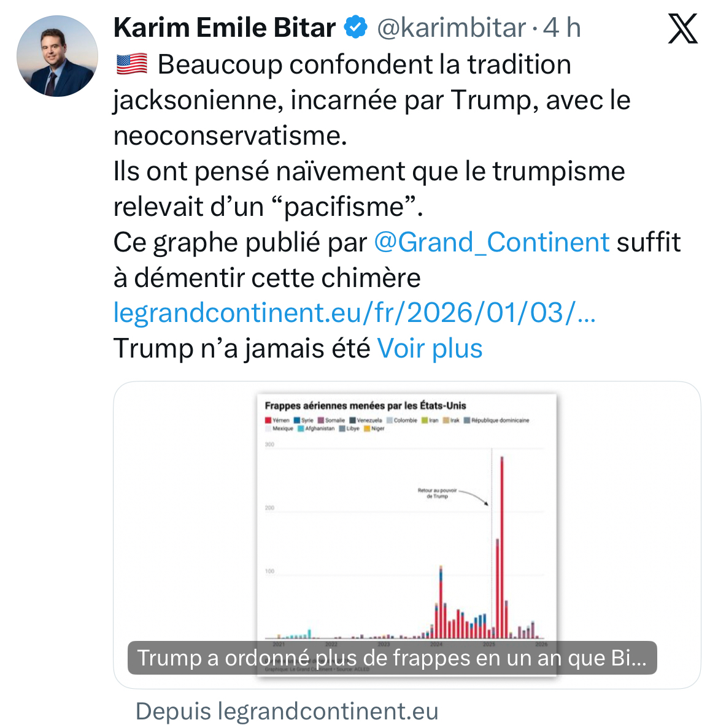Click the blue verified badge

[356, 28]
